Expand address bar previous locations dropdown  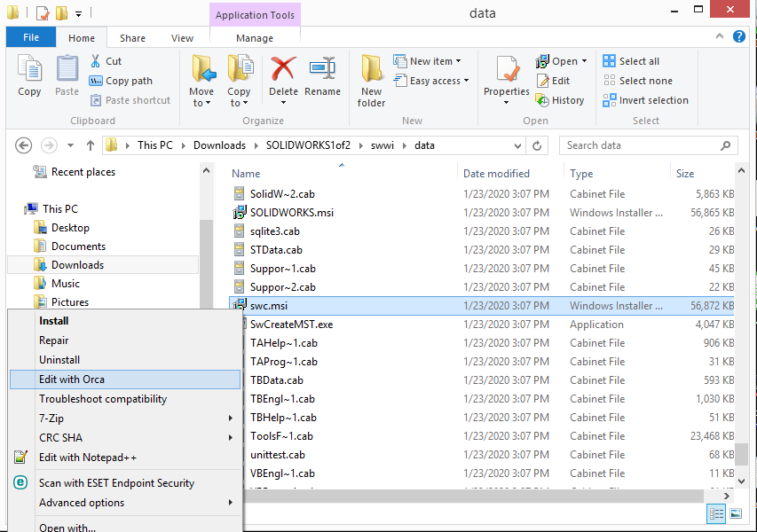click(517, 145)
